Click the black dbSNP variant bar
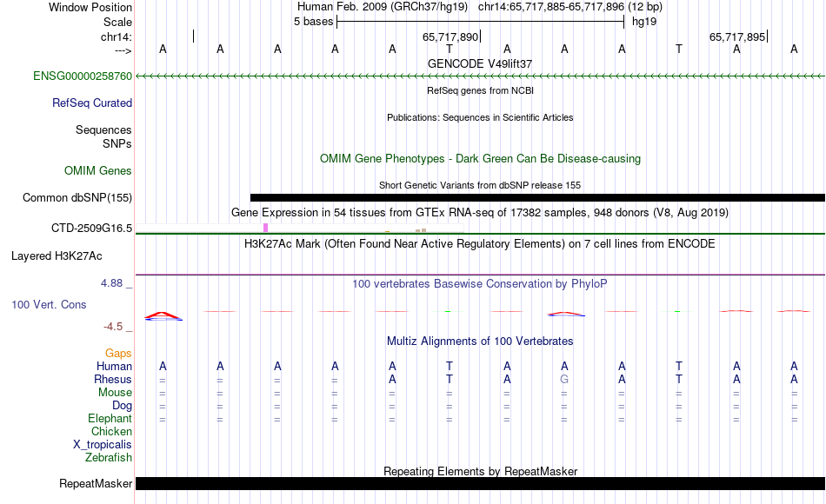This screenshot has width=826, height=504. click(537, 197)
